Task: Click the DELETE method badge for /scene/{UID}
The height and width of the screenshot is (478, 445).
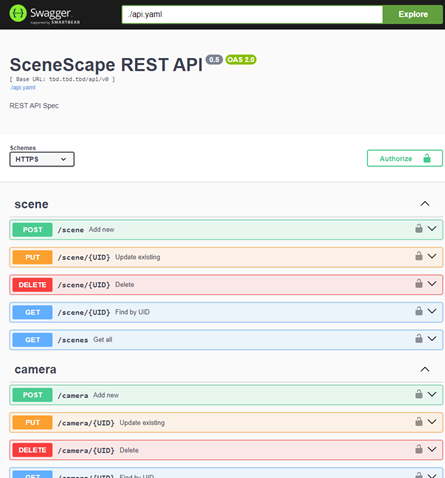Action: [32, 285]
